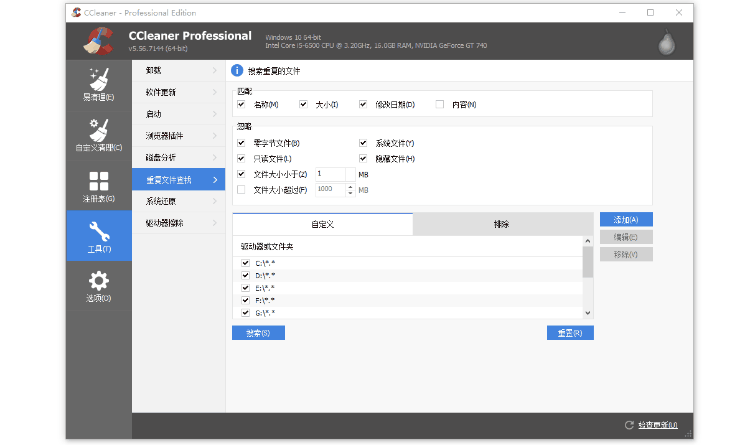Toggle the 名称(M) name match checkbox
Screen dimensions: 750x445
241,104
